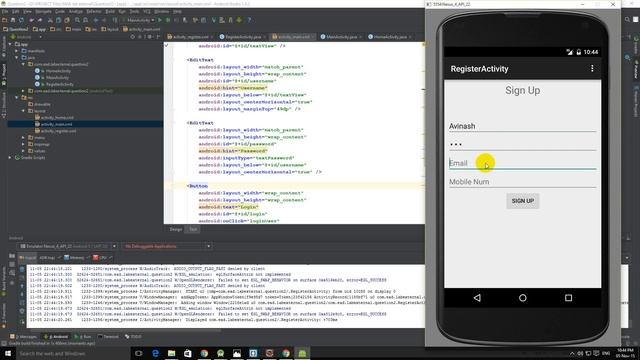640x360 pixels.
Task: Open the Run tool window tab
Action: (83, 337)
